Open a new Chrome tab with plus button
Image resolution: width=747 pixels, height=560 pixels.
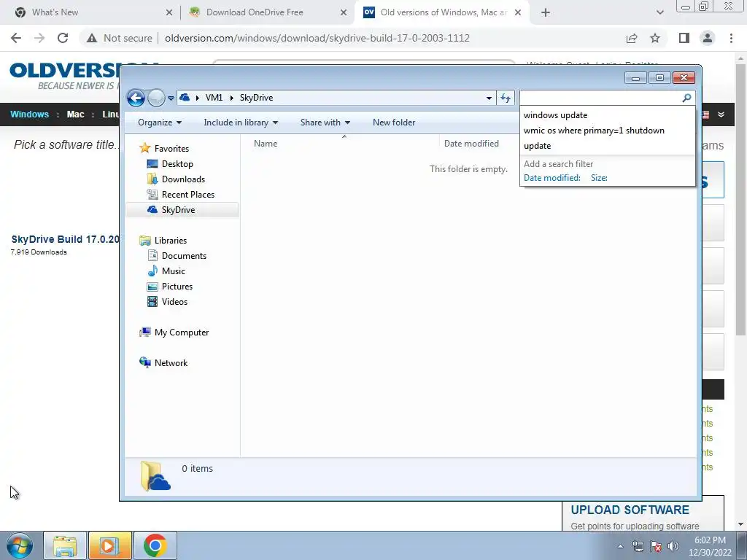coord(546,13)
